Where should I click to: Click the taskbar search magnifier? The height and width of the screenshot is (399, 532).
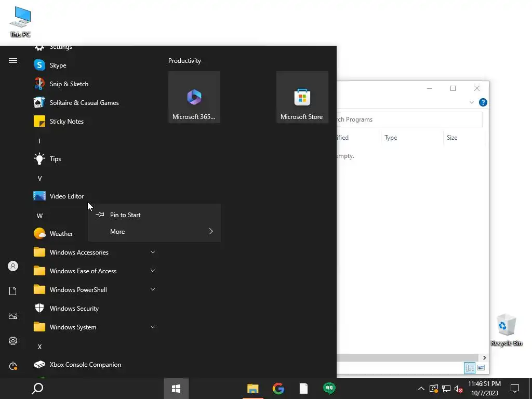(x=37, y=389)
